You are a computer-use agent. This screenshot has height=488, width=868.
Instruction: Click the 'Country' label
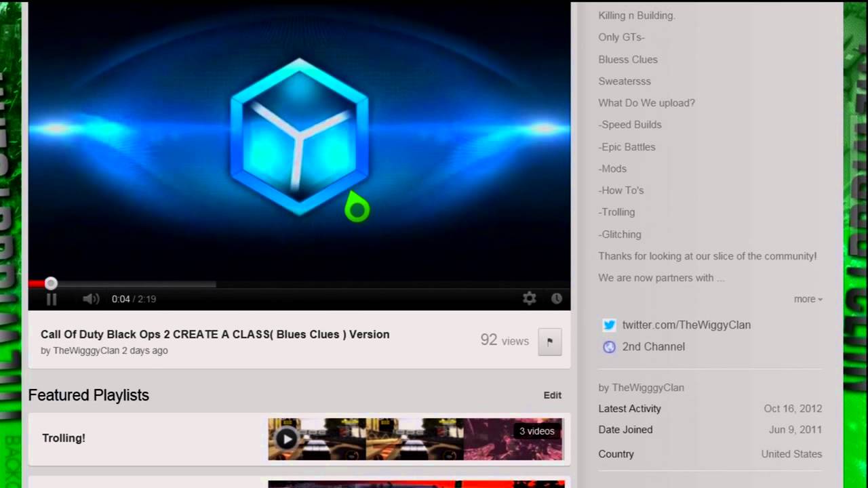(616, 454)
